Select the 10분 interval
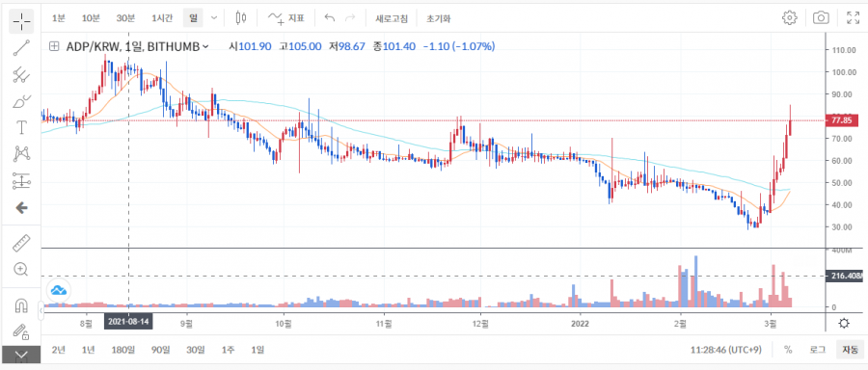The image size is (868, 370). [91, 18]
